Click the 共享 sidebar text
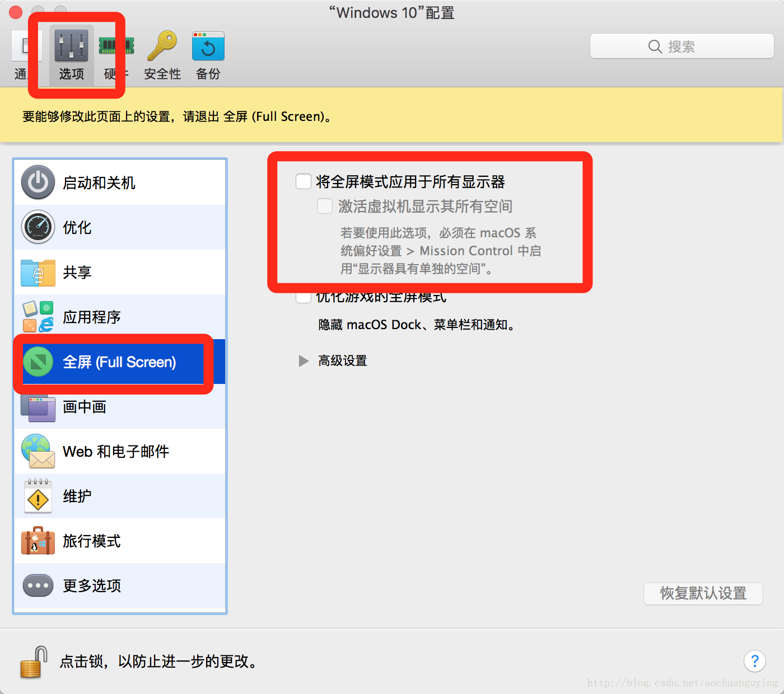Viewport: 784px width, 694px height. coord(77,273)
